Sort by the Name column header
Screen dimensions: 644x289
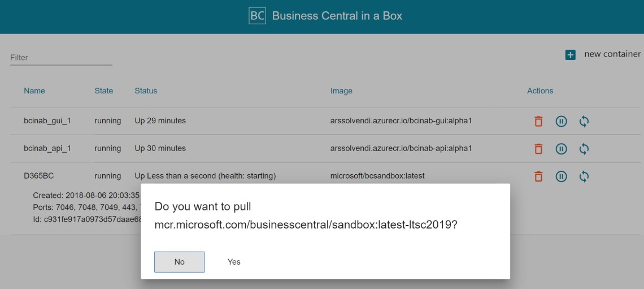34,91
